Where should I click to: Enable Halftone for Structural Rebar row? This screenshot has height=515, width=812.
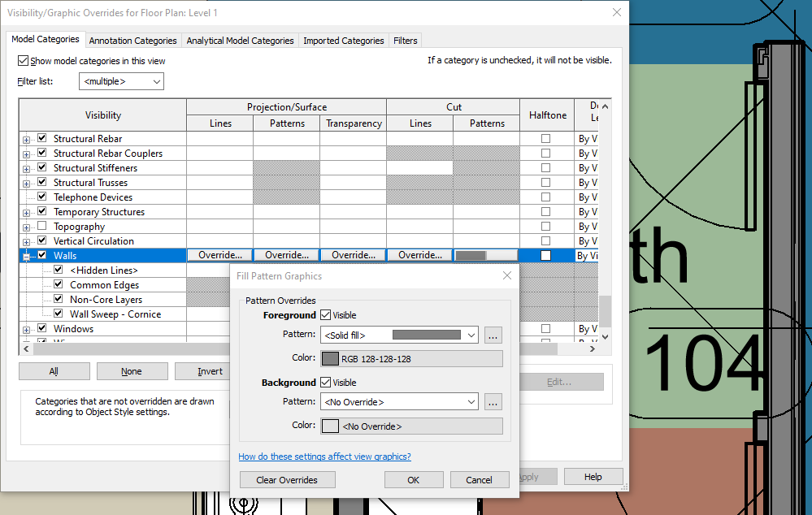click(x=545, y=138)
